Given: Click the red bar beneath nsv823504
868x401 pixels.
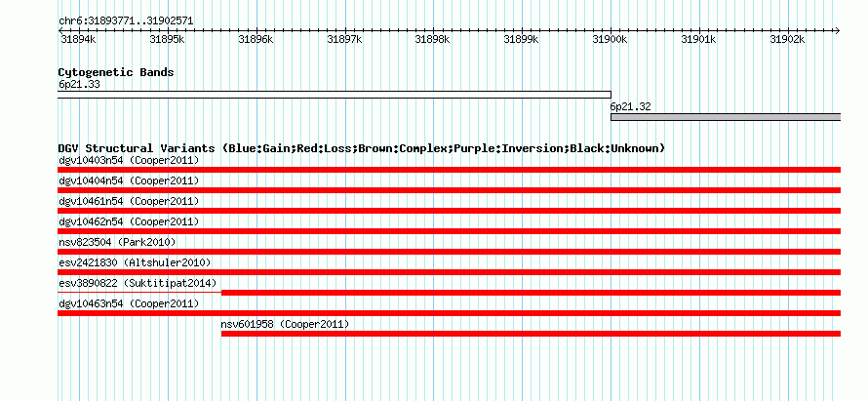Looking at the screenshot, I should tap(449, 252).
